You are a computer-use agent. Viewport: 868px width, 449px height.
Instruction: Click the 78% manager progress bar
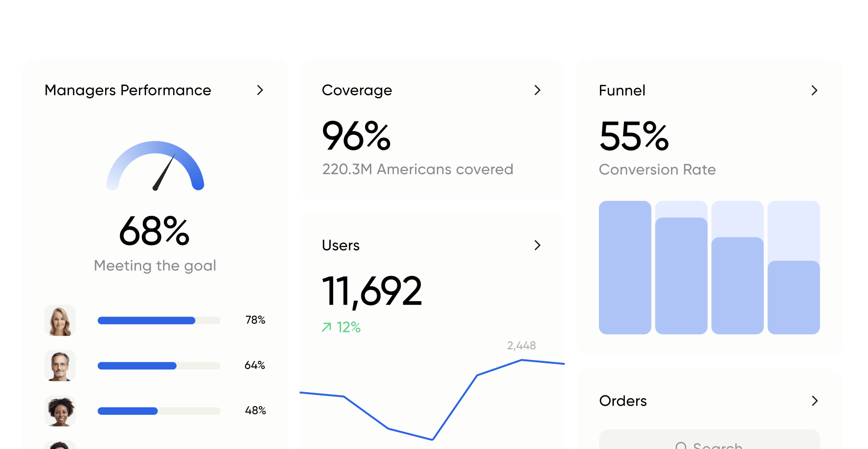click(159, 321)
